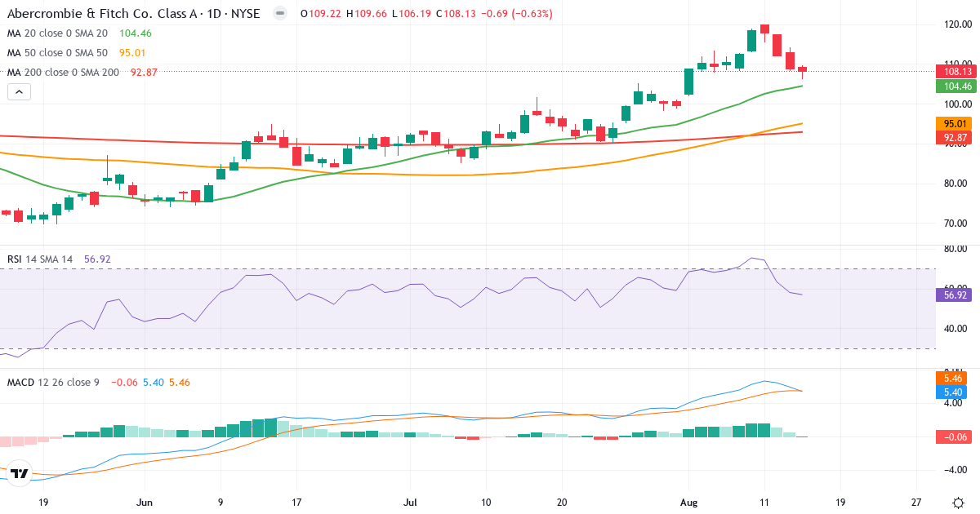Screen dimensions: 980x514
Task: Click the Jun date on time axis
Action: click(x=145, y=503)
